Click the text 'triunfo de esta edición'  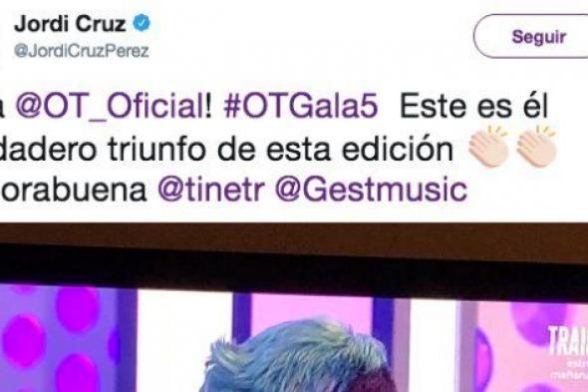(280, 150)
